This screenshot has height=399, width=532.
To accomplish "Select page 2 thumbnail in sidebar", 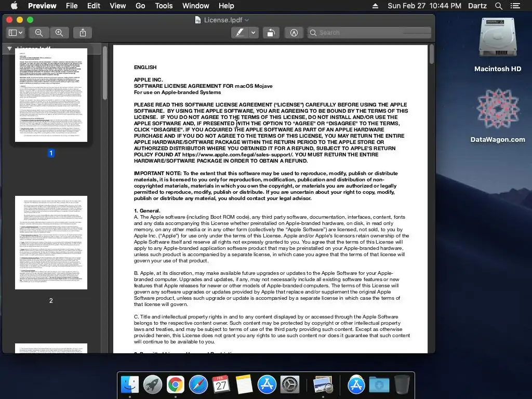I will click(51, 243).
